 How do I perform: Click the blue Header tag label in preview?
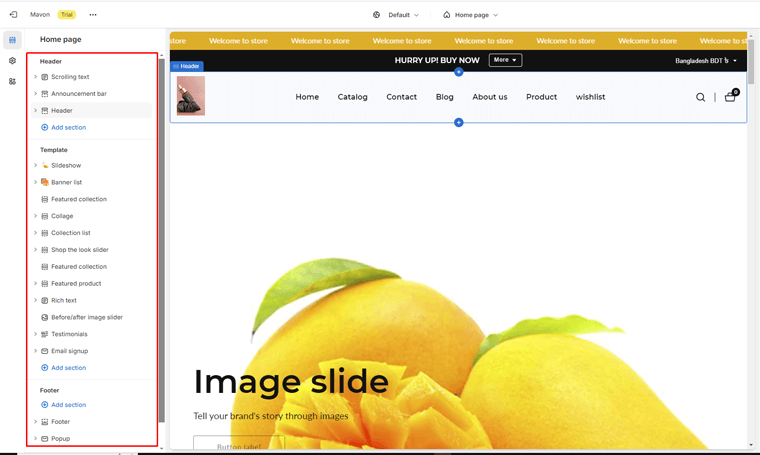(x=187, y=66)
